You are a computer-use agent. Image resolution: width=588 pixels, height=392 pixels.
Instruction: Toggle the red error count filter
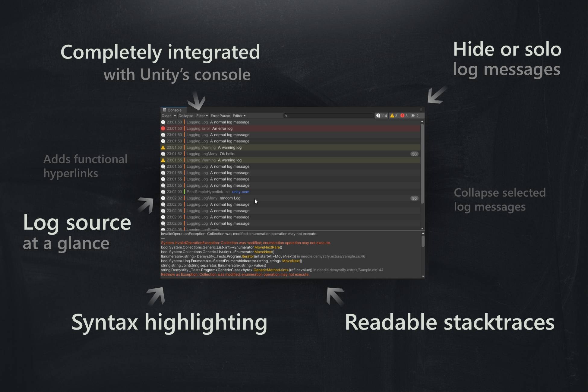tap(404, 116)
